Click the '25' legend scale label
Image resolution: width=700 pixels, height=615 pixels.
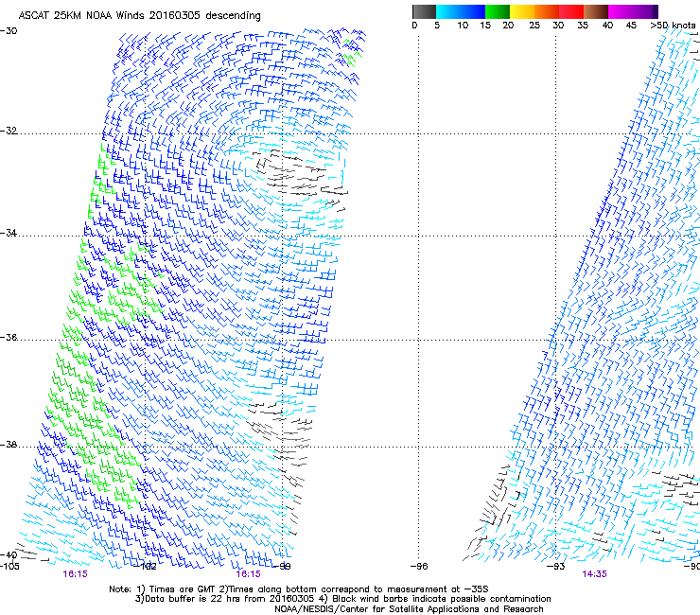tap(534, 26)
